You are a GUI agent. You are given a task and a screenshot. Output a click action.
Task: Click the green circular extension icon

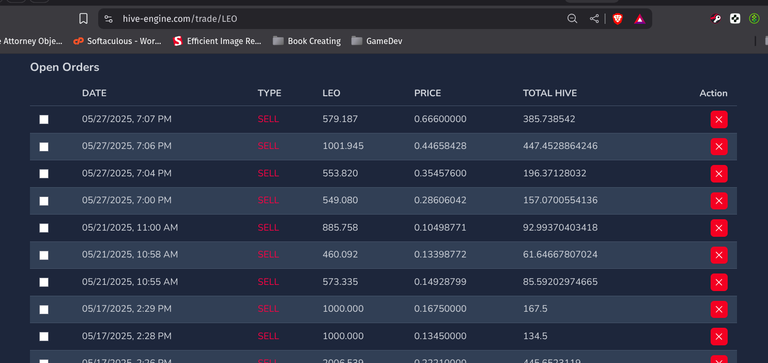(754, 19)
